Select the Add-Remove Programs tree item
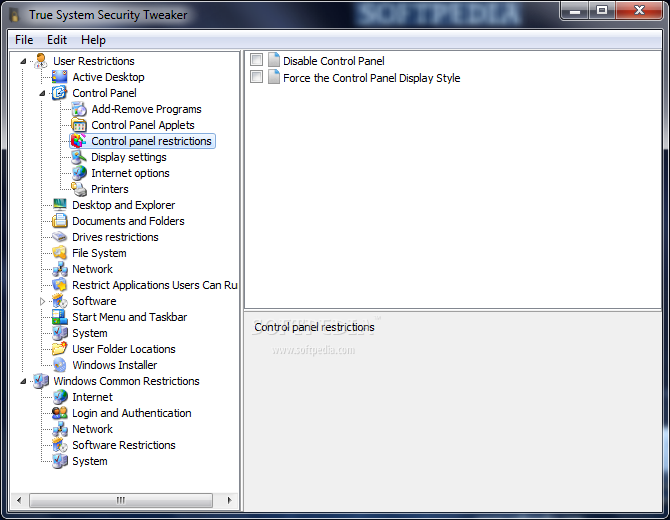The width and height of the screenshot is (670, 520). pos(146,109)
